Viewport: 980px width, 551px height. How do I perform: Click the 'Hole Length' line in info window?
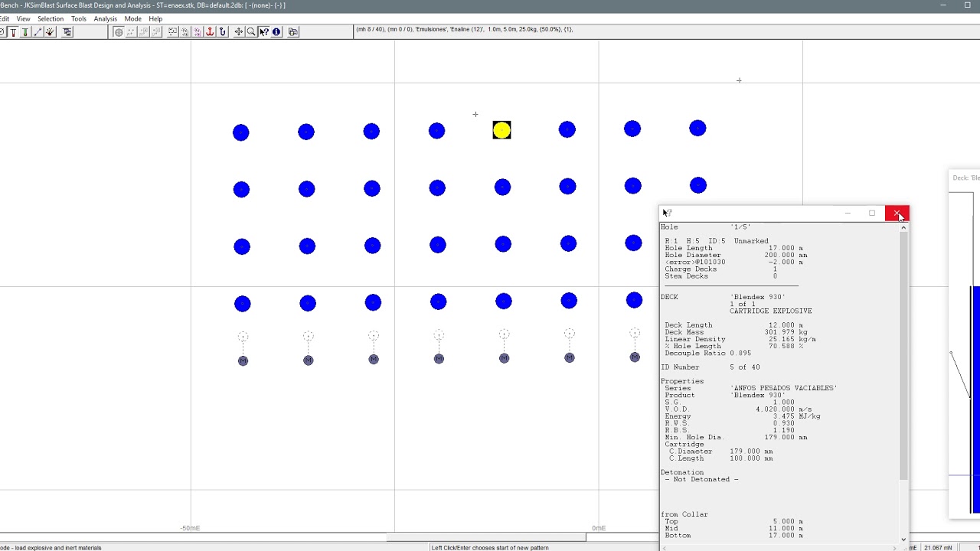pos(733,248)
